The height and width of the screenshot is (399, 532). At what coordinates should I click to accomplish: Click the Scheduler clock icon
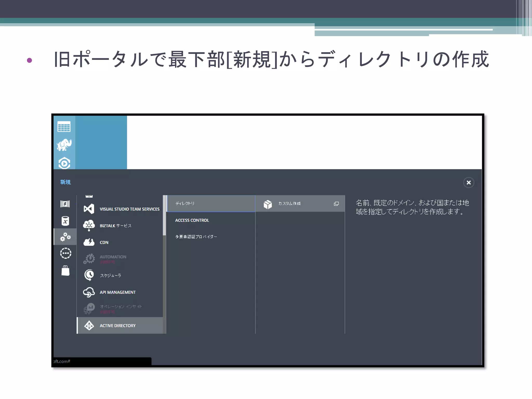tap(89, 275)
